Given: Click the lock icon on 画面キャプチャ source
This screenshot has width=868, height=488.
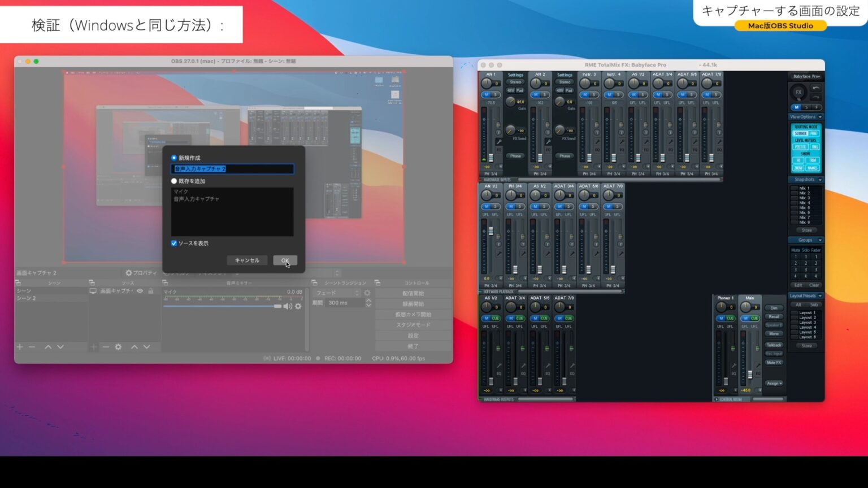Looking at the screenshot, I should (x=151, y=291).
